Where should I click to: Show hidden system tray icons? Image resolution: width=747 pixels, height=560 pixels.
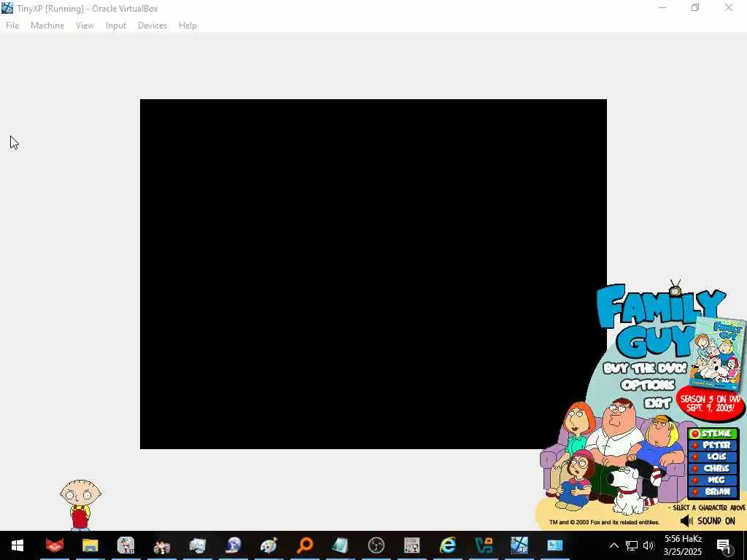614,545
